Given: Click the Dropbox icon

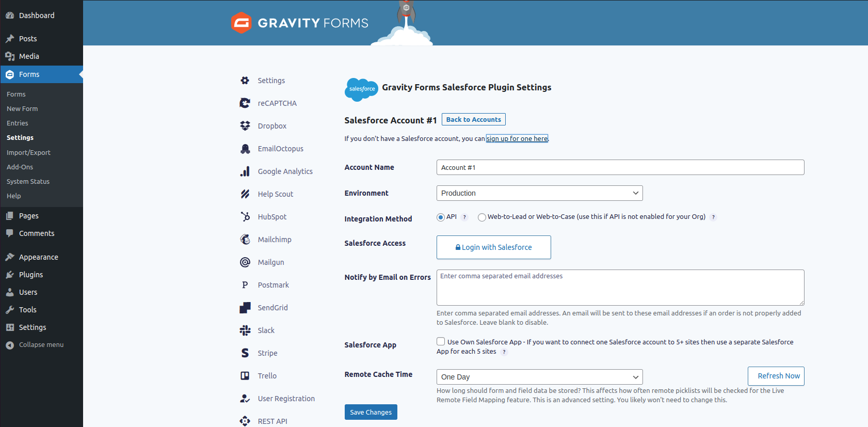Looking at the screenshot, I should point(245,126).
